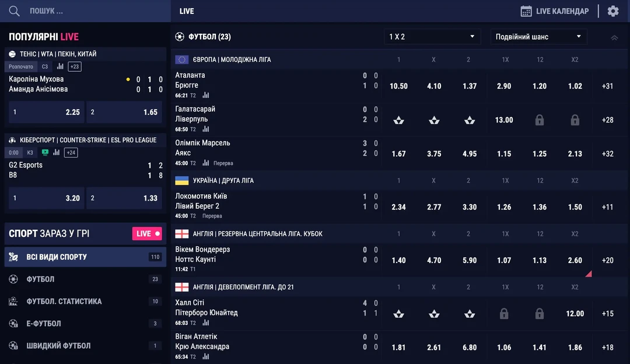Image resolution: width=630 pixels, height=364 pixels.
Task: Show statistics chart for Кароліна Мухова tennis match
Action: 60,66
